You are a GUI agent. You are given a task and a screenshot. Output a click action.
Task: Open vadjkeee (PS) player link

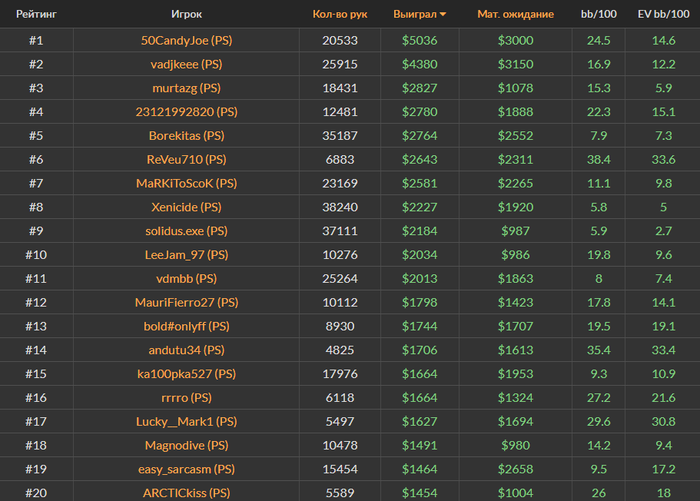(186, 64)
